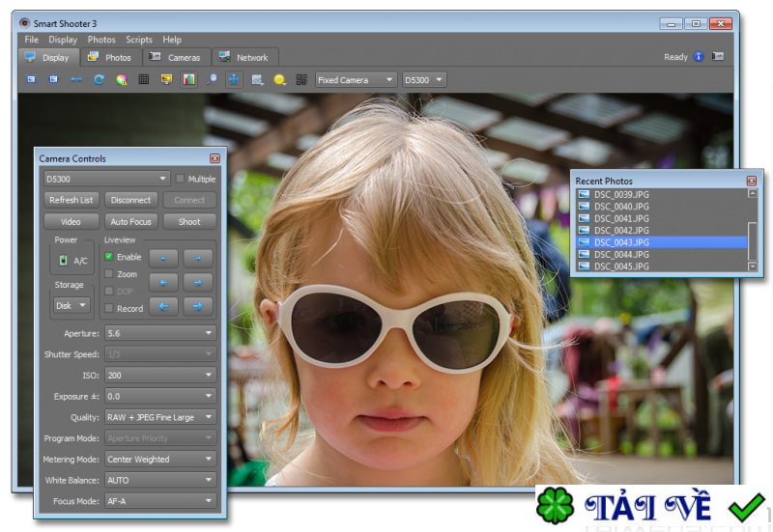773x532 pixels.
Task: Click the blue info icon beside Ready
Action: (699, 57)
